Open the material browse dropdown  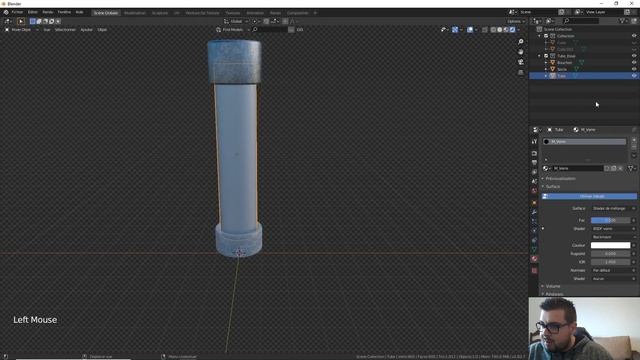tap(547, 169)
